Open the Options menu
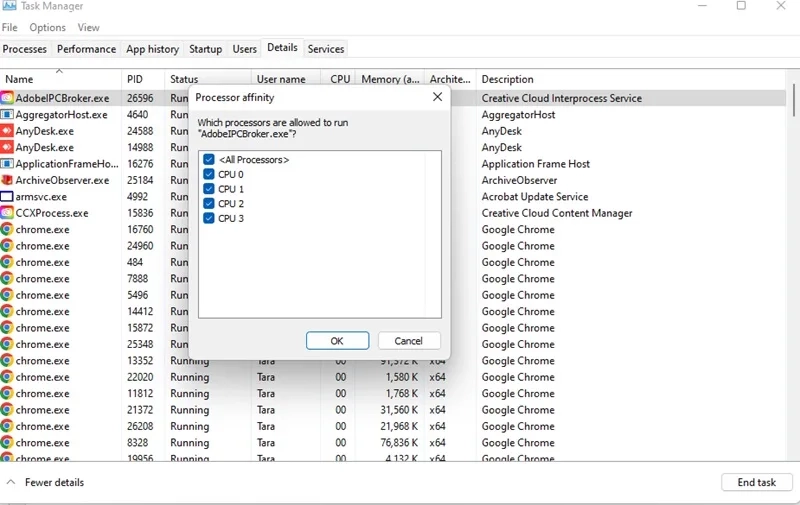 pyautogui.click(x=47, y=27)
